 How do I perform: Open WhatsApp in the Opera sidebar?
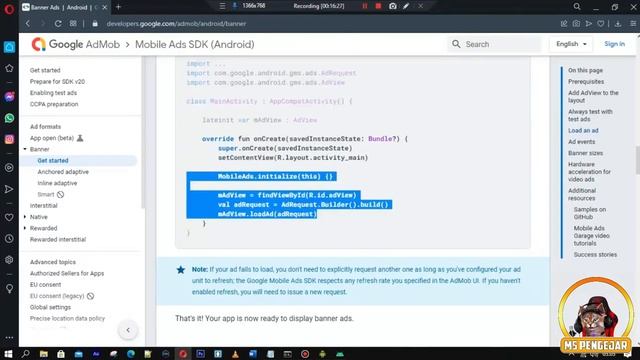[x=9, y=118]
